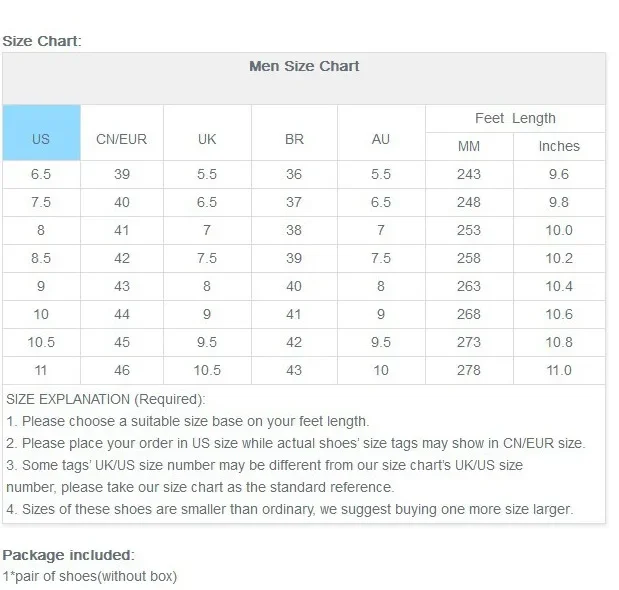Select US size 10.5 cell
Viewport: 619px width, 590px height.
(x=41, y=343)
